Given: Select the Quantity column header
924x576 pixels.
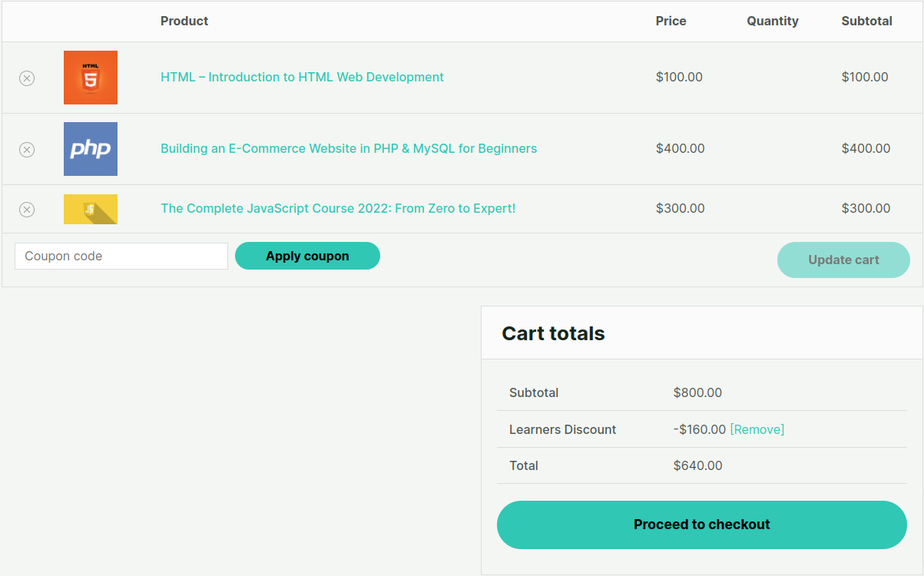Looking at the screenshot, I should pyautogui.click(x=773, y=21).
